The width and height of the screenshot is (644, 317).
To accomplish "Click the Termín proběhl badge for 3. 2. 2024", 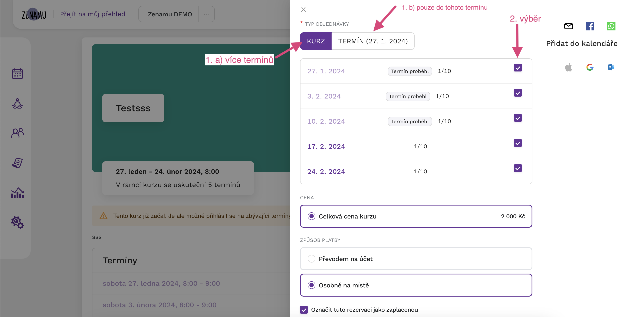I will click(x=408, y=96).
